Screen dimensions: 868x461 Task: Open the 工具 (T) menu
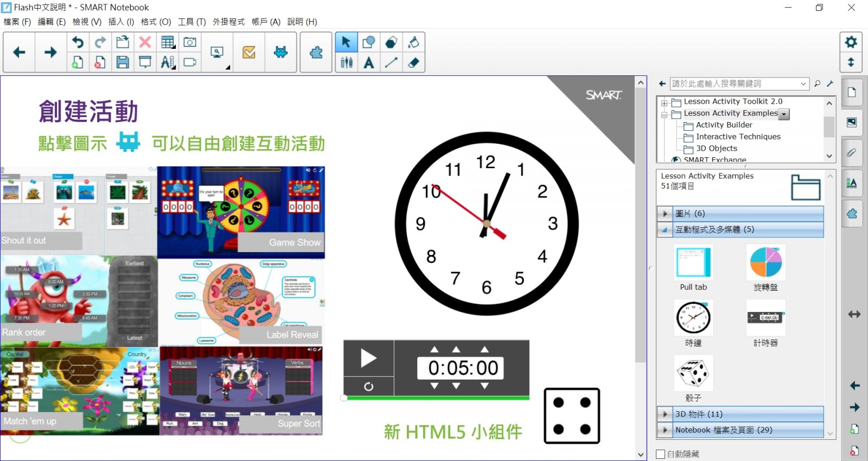(192, 22)
